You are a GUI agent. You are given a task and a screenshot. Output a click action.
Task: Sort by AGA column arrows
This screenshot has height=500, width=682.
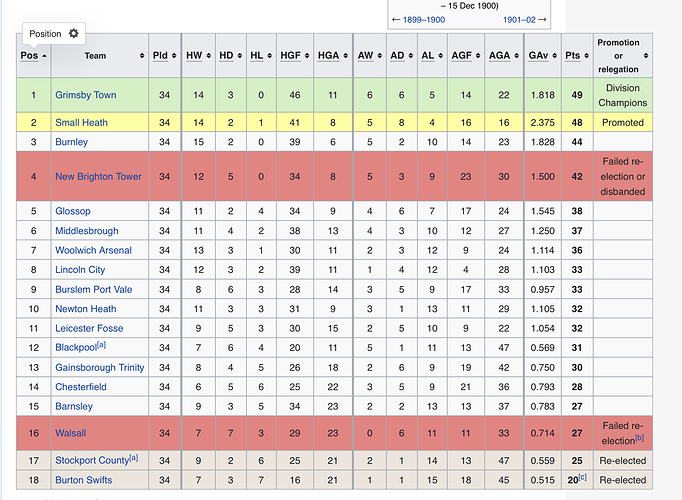(516, 56)
